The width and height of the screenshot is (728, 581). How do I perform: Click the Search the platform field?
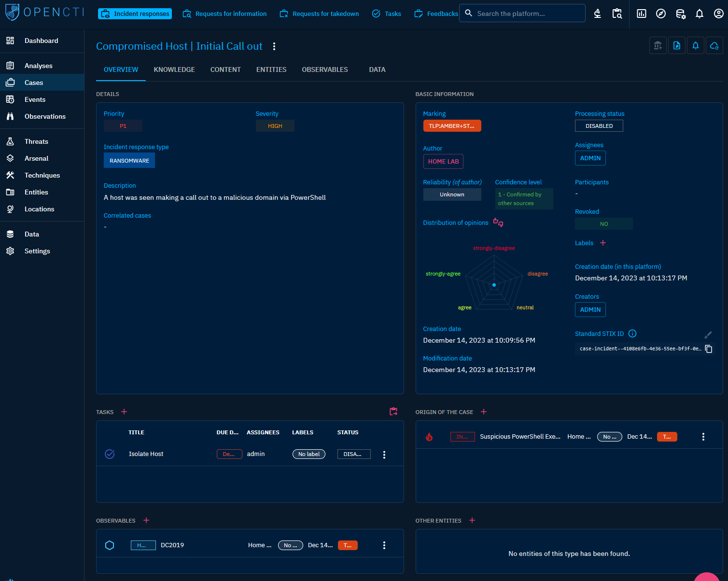coord(522,14)
